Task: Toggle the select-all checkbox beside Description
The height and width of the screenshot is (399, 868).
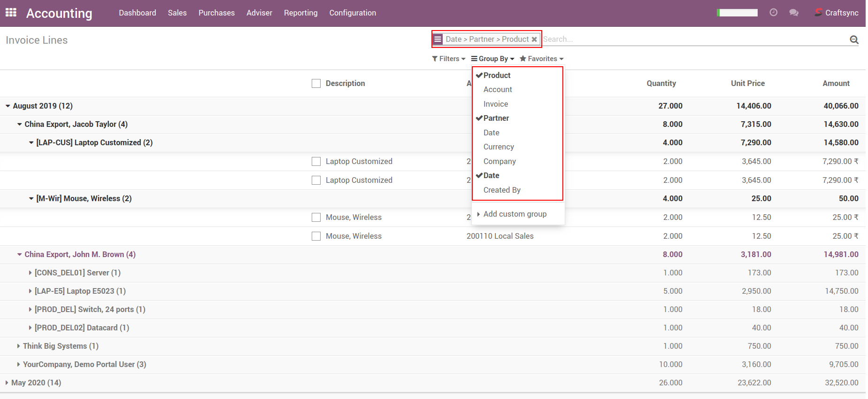Action: coord(316,84)
